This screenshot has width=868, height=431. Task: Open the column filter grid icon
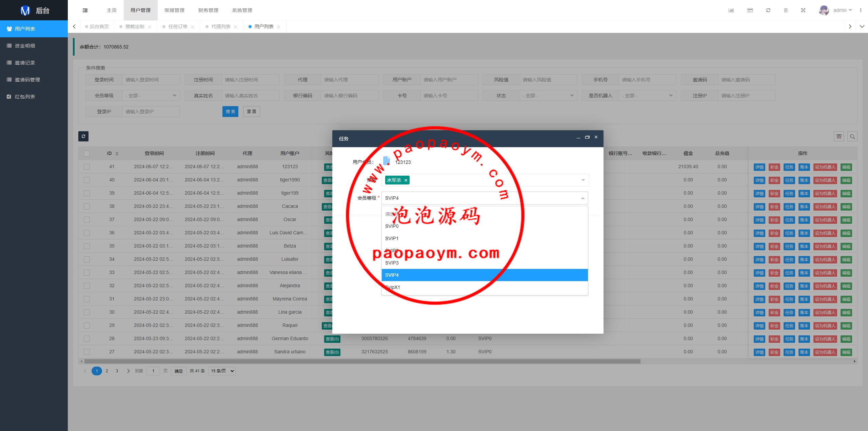(839, 136)
